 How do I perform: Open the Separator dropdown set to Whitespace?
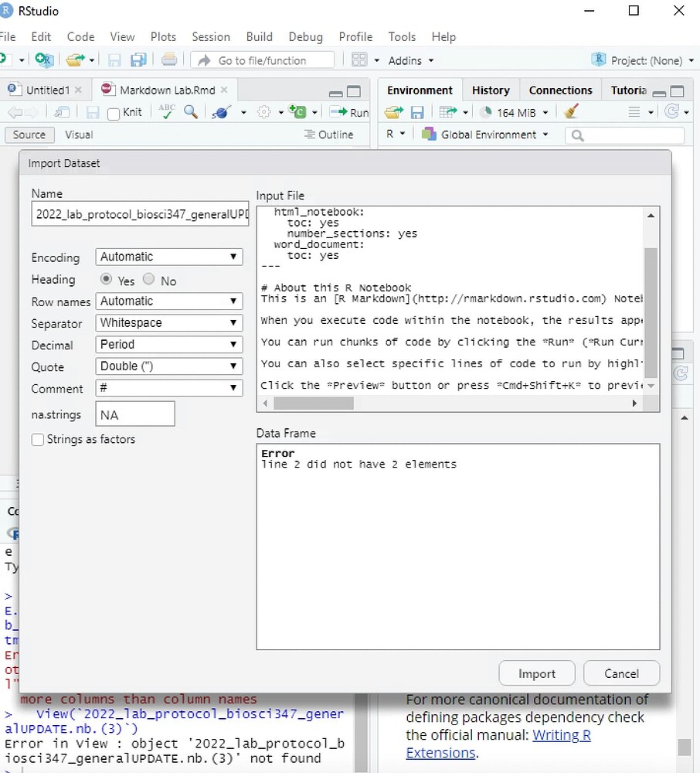(x=168, y=322)
